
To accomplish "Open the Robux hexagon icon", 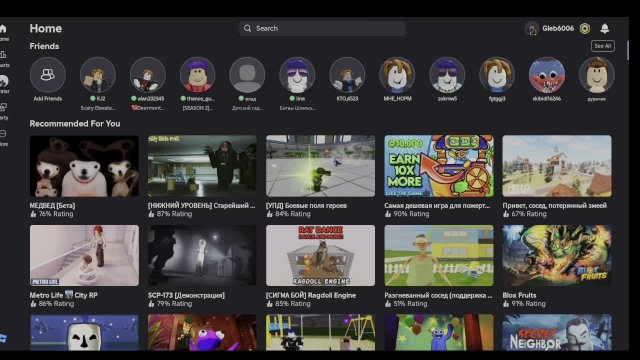I will (585, 28).
